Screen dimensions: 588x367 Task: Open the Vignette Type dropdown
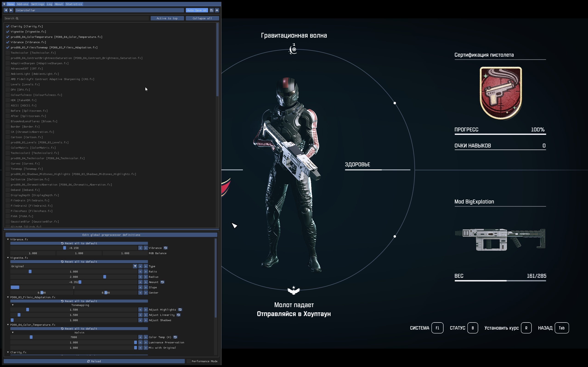click(135, 266)
